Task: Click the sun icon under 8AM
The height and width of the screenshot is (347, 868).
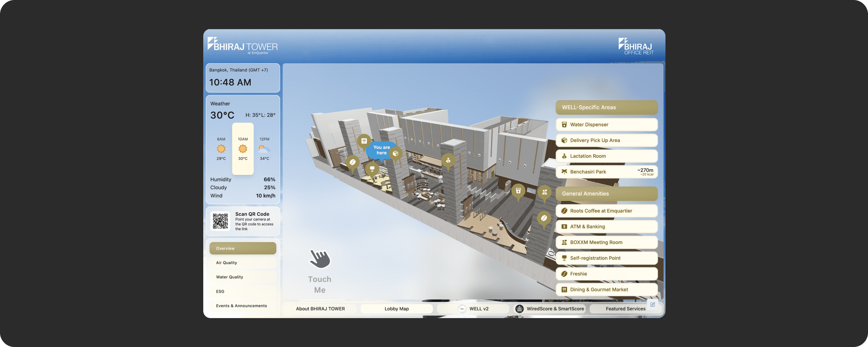Action: click(x=221, y=149)
